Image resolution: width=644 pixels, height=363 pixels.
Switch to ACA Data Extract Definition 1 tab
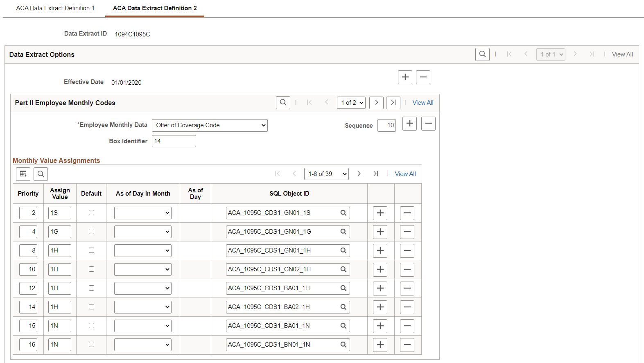tap(55, 8)
